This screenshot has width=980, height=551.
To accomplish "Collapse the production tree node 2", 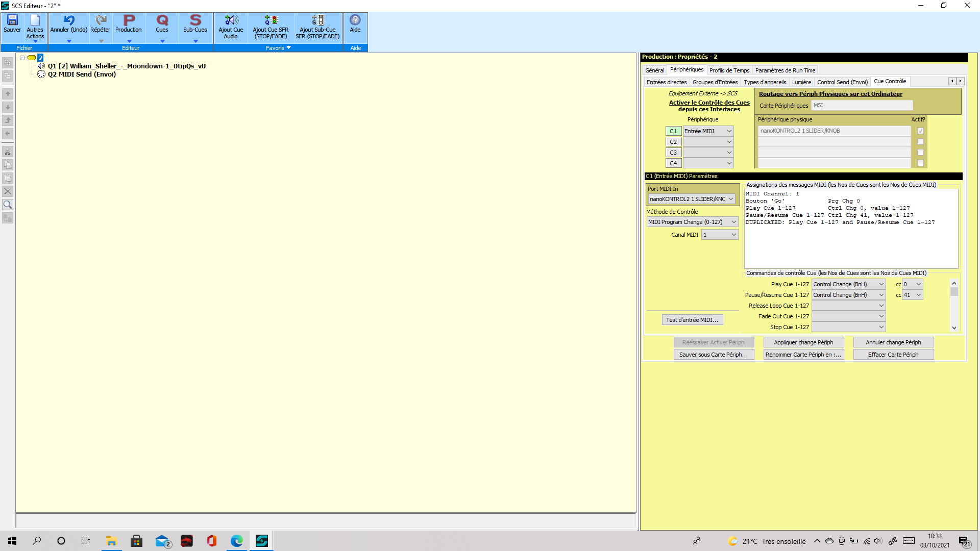I will (22, 58).
